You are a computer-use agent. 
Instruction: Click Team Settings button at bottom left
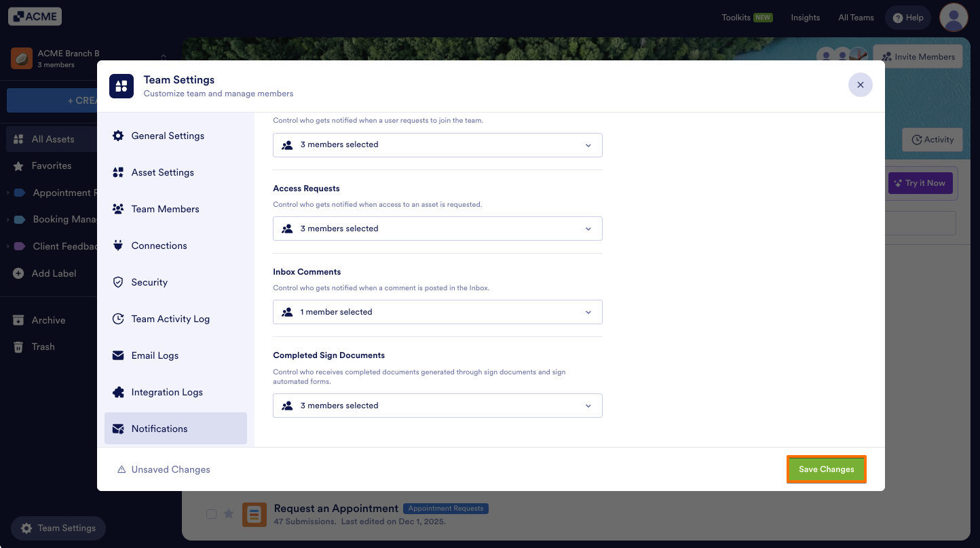point(58,528)
